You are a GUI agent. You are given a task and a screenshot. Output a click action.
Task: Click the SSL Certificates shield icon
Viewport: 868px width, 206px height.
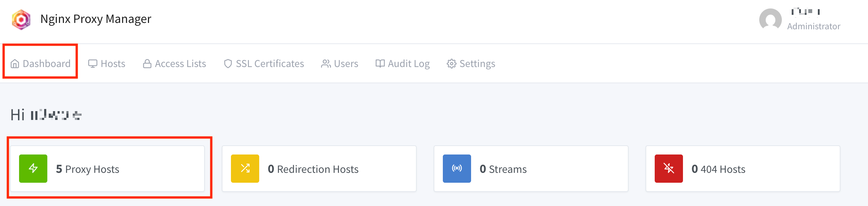click(228, 64)
